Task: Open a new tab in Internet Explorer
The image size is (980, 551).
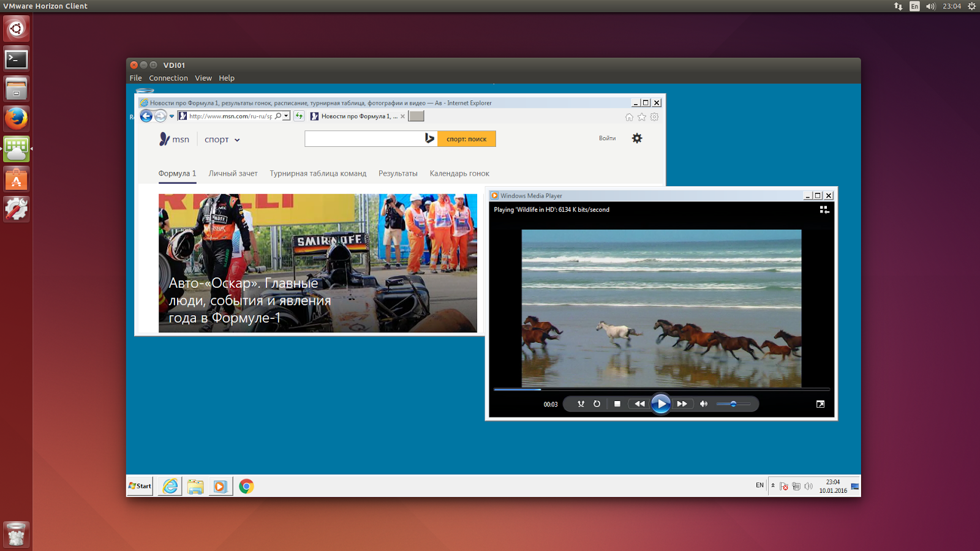Action: point(417,116)
